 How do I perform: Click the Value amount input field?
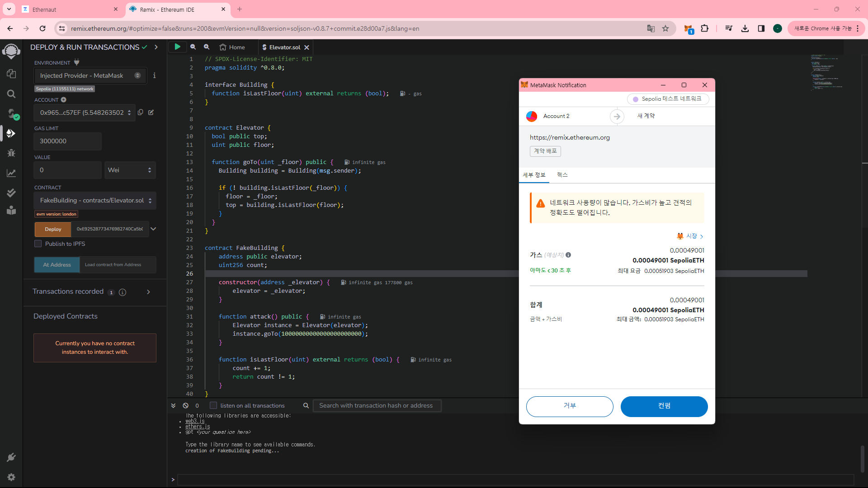pos(67,170)
